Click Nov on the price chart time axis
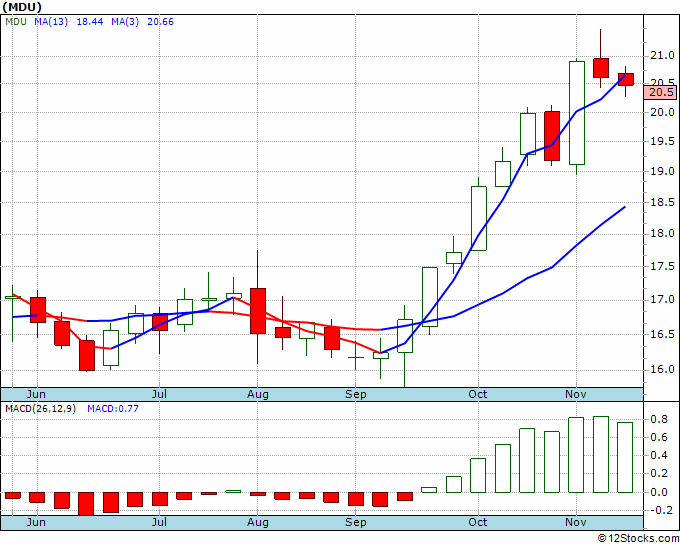 click(x=576, y=394)
